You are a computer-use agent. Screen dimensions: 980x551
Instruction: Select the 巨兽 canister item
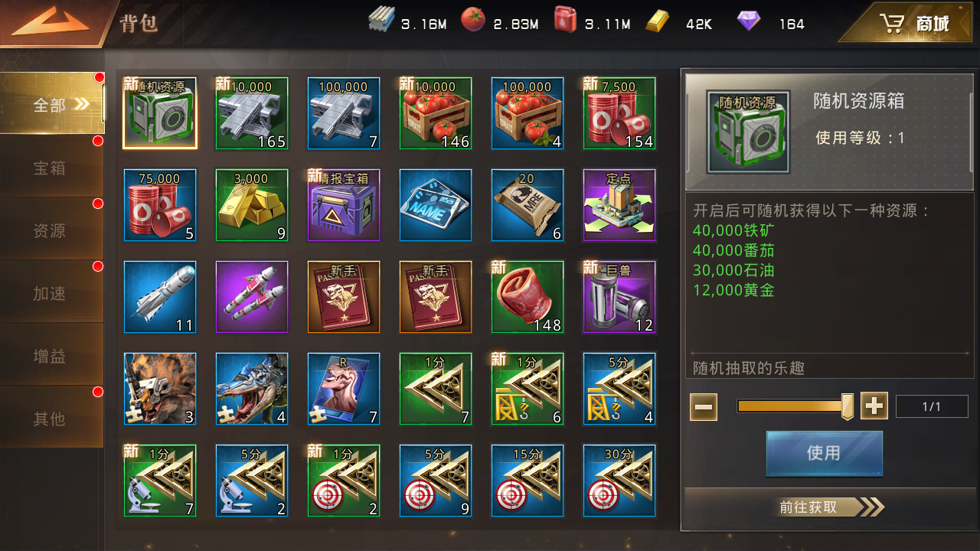pyautogui.click(x=619, y=297)
